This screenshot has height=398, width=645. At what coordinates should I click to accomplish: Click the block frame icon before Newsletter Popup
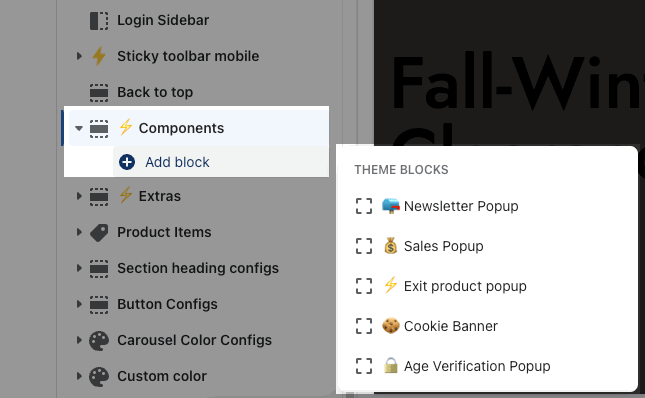364,206
